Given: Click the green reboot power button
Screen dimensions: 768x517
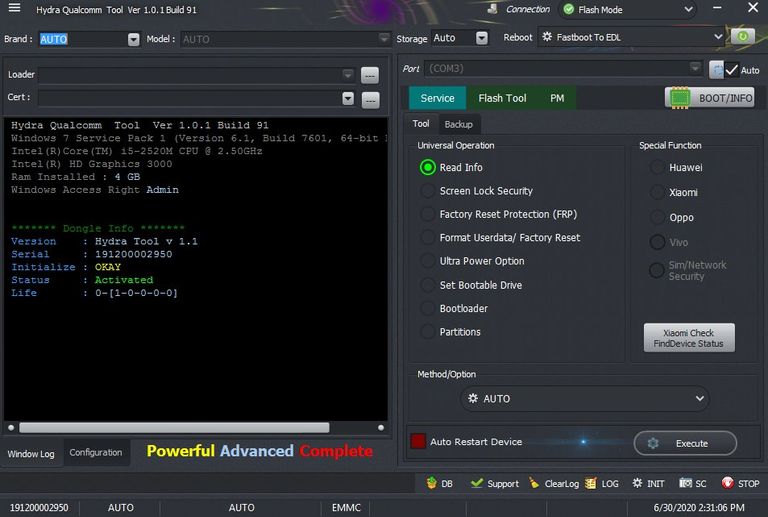Looking at the screenshot, I should [x=743, y=37].
